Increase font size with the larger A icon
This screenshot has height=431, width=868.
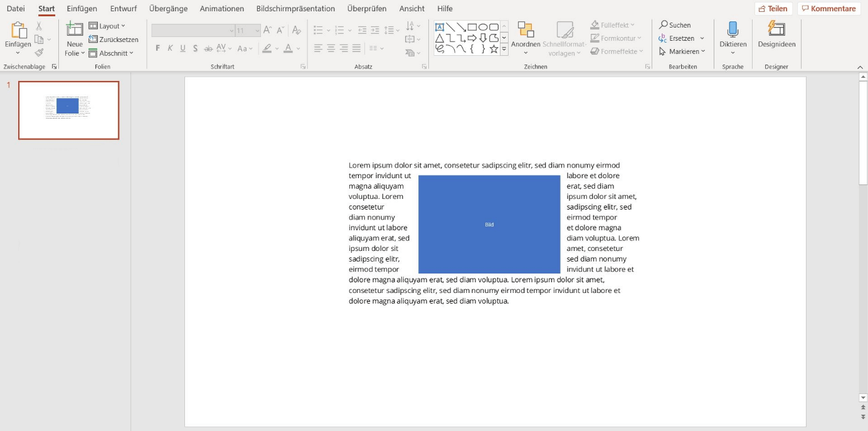(x=268, y=30)
